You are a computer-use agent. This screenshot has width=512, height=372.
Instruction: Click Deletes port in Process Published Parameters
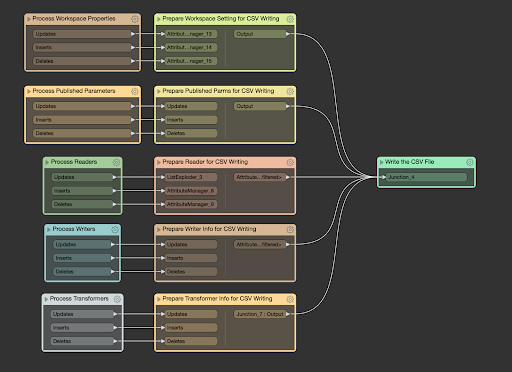pos(82,133)
